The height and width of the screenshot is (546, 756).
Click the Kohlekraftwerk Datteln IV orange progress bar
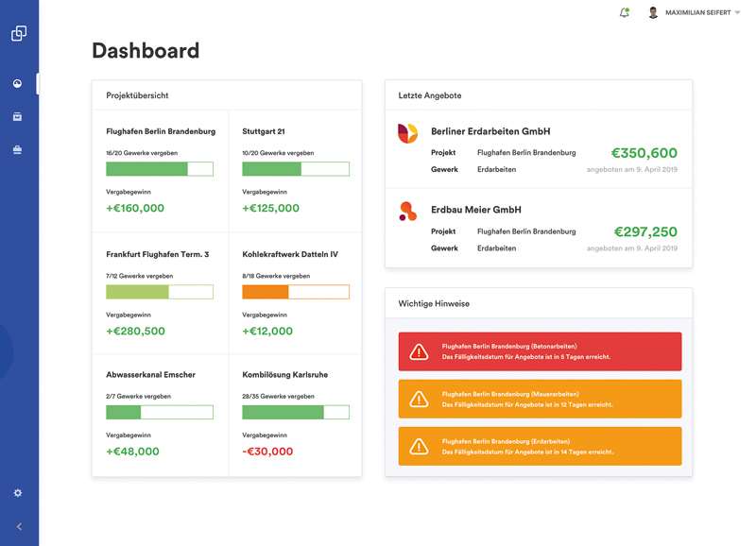click(x=296, y=292)
